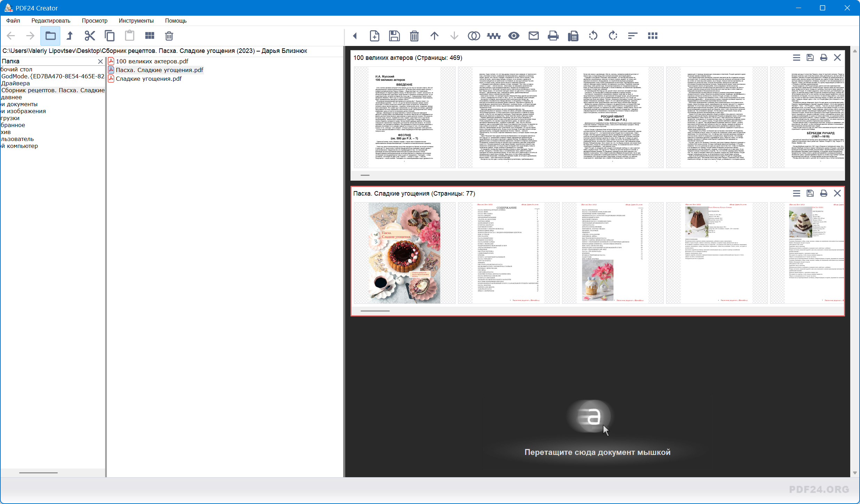Click the sort documents icon

633,36
